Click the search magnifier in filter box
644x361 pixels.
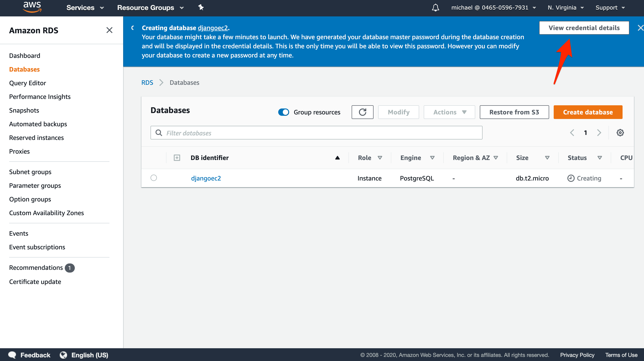click(159, 133)
